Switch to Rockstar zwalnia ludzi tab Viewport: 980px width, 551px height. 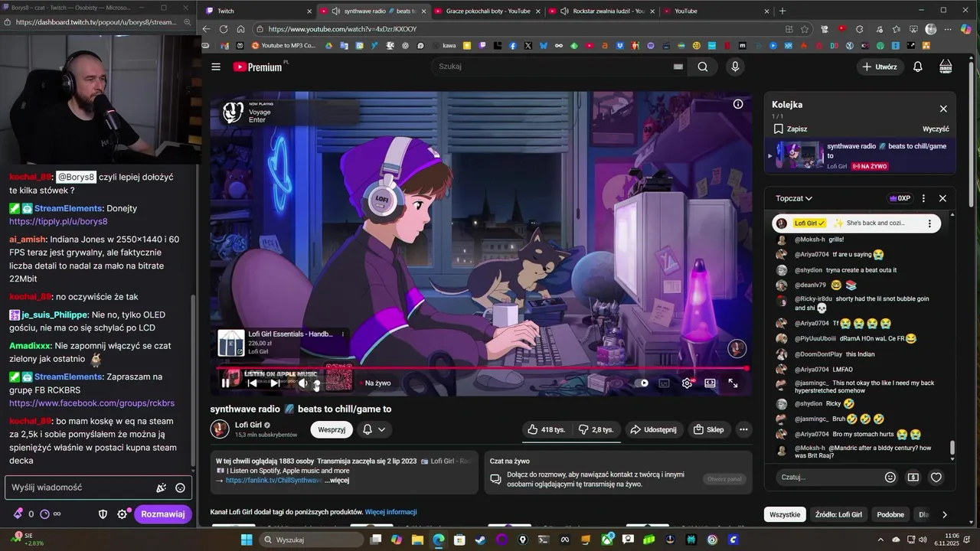point(602,11)
